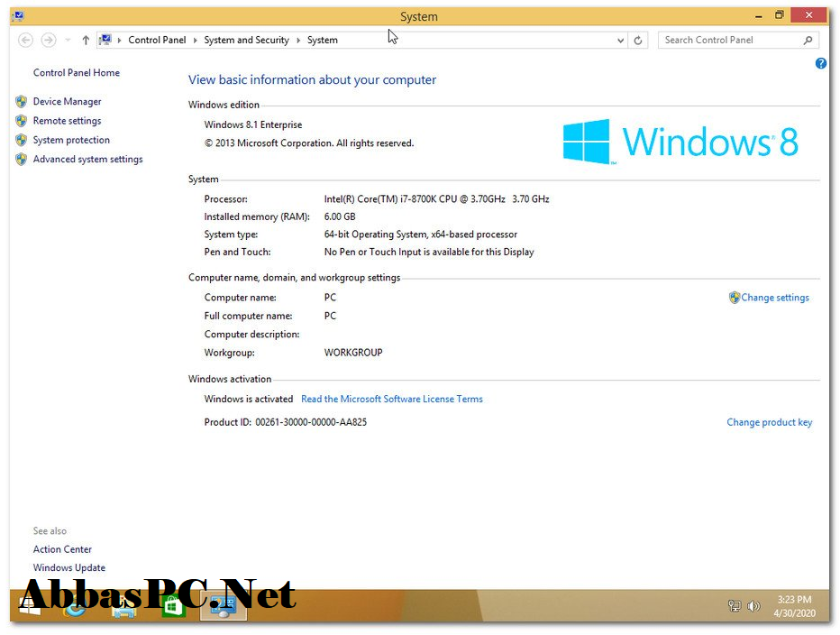The image size is (840, 635).
Task: Click the Advanced system settings shield icon
Action: (22, 160)
